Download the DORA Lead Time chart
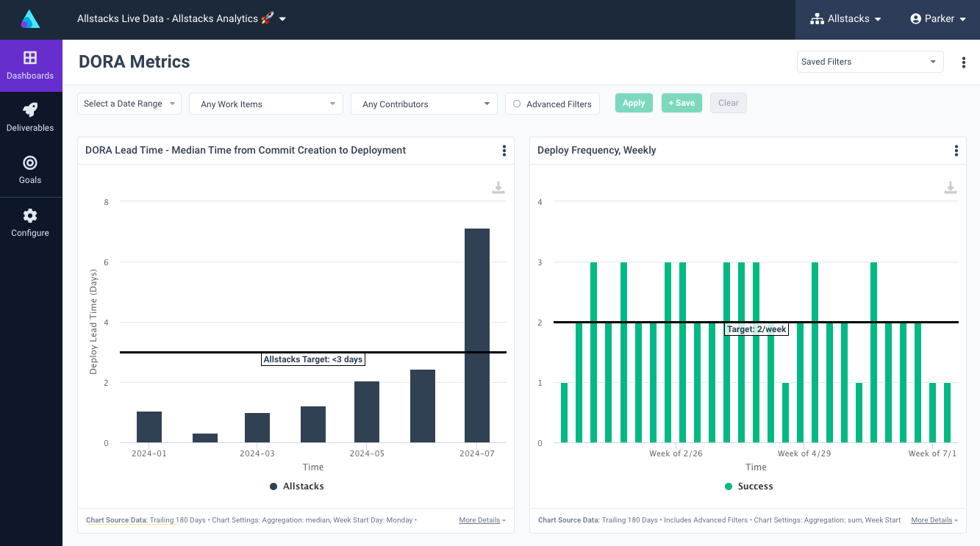 click(x=498, y=187)
